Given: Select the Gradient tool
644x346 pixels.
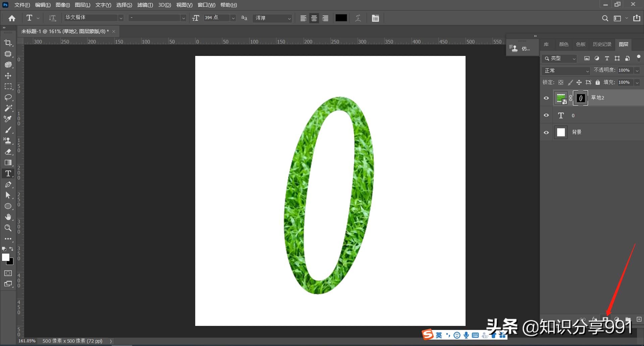Looking at the screenshot, I should click(x=8, y=163).
